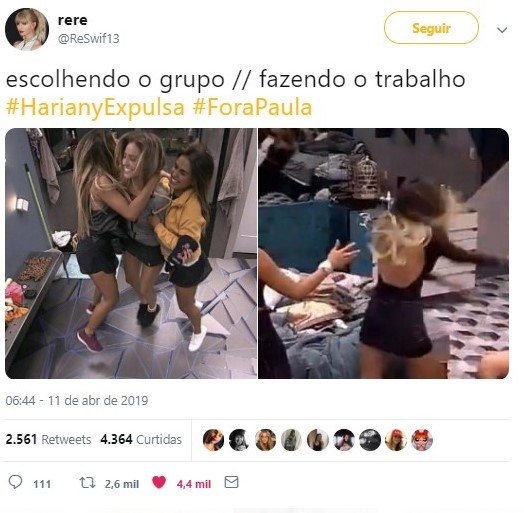This screenshot has width=524, height=513.
Task: Expand tweet options chevron next to Seguir
Action: pyautogui.click(x=502, y=30)
